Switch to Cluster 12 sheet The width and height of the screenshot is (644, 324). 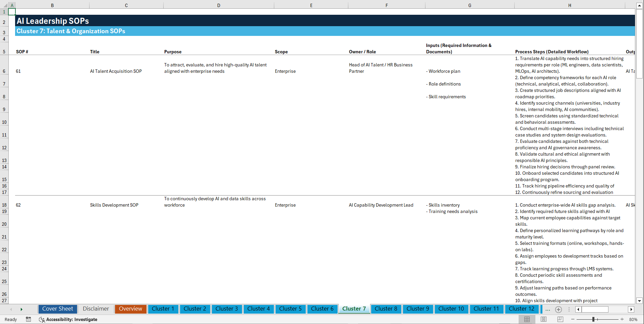click(x=522, y=309)
